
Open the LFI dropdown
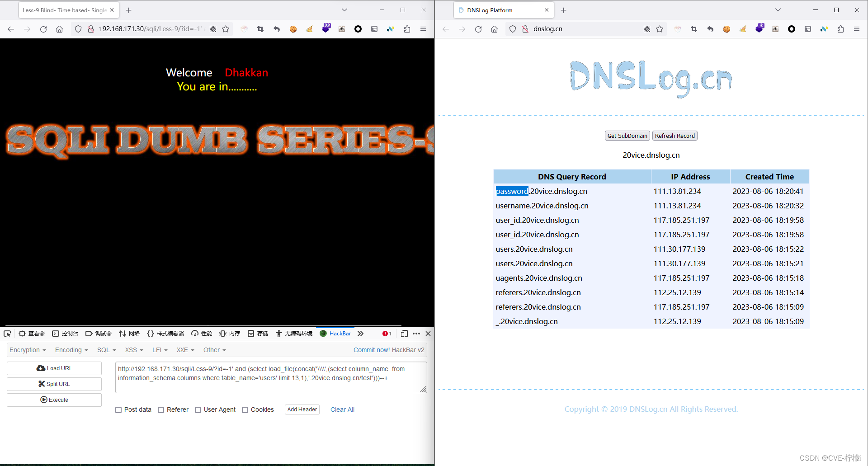coord(160,350)
